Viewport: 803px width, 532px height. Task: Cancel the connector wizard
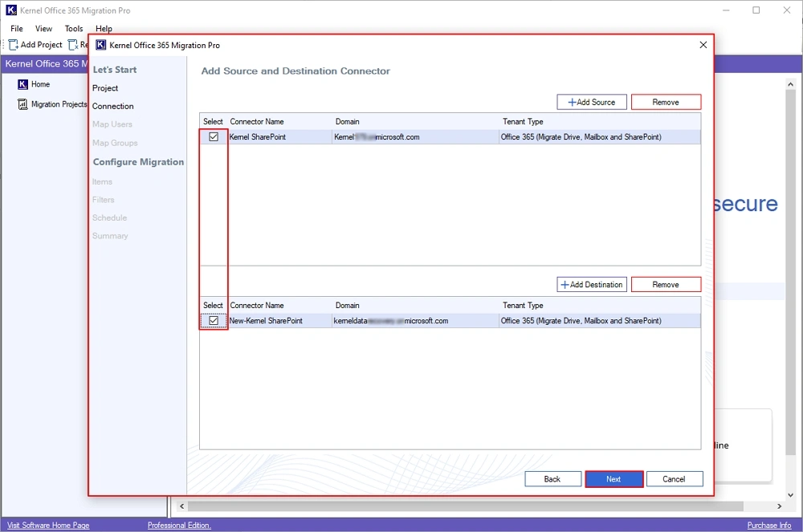coord(675,479)
